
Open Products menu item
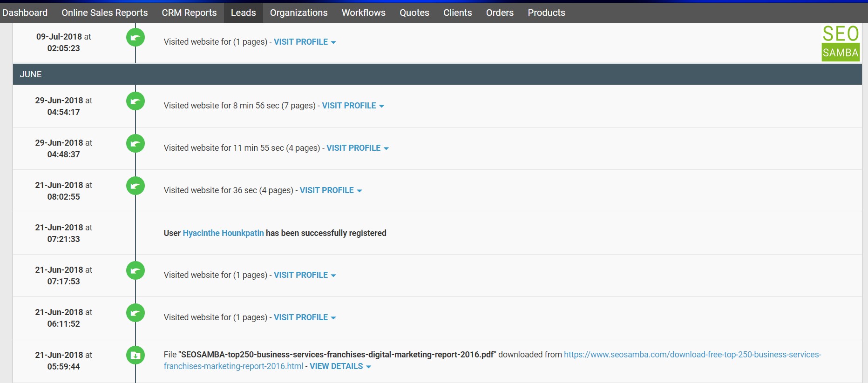tap(547, 13)
